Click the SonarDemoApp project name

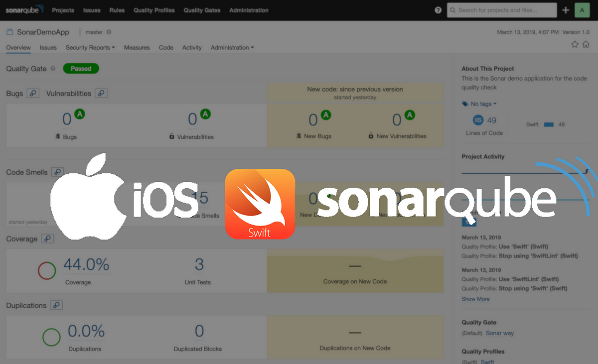point(43,32)
